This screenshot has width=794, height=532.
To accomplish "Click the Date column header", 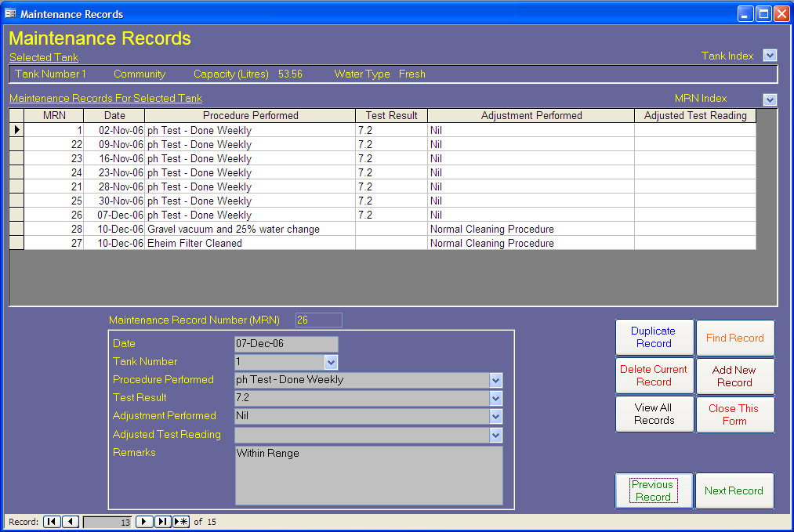I will tap(114, 115).
